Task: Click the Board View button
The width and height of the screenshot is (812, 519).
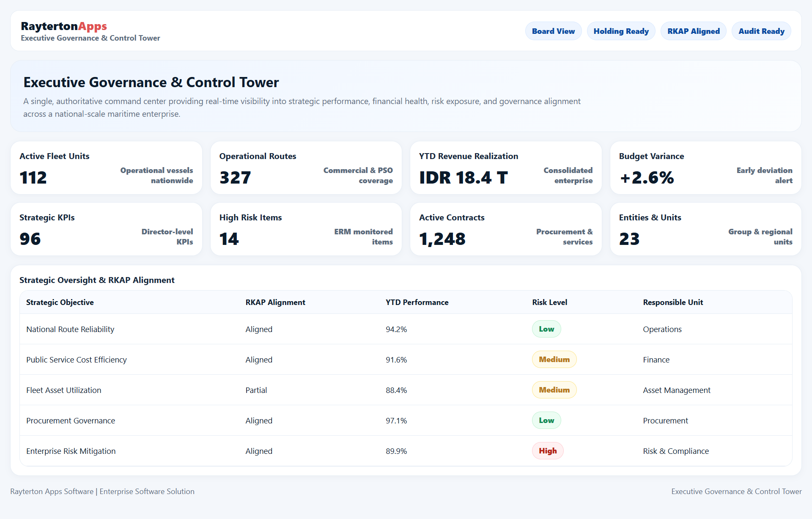Action: [553, 30]
